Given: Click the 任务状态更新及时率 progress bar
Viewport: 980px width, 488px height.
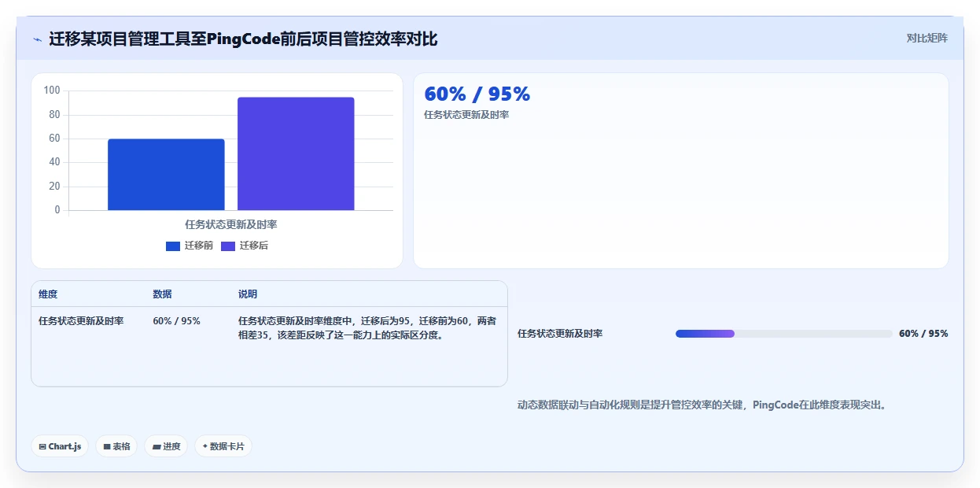Looking at the screenshot, I should 783,334.
